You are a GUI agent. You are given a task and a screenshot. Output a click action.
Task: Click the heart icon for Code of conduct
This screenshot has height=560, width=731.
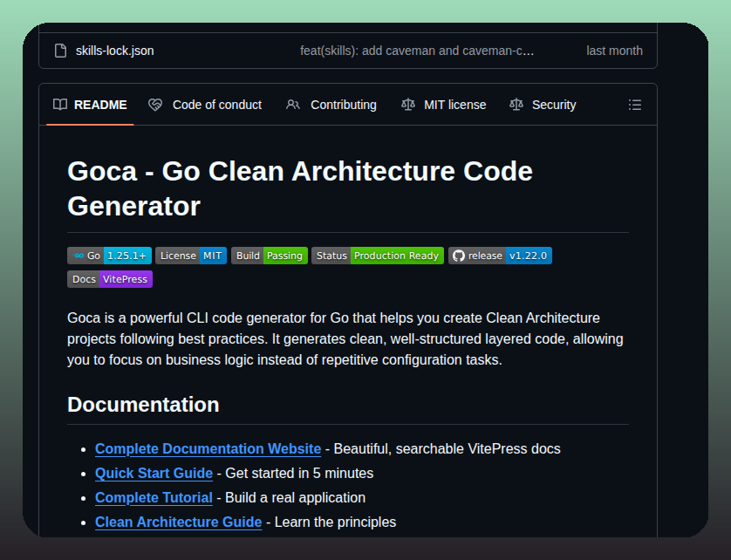click(155, 105)
